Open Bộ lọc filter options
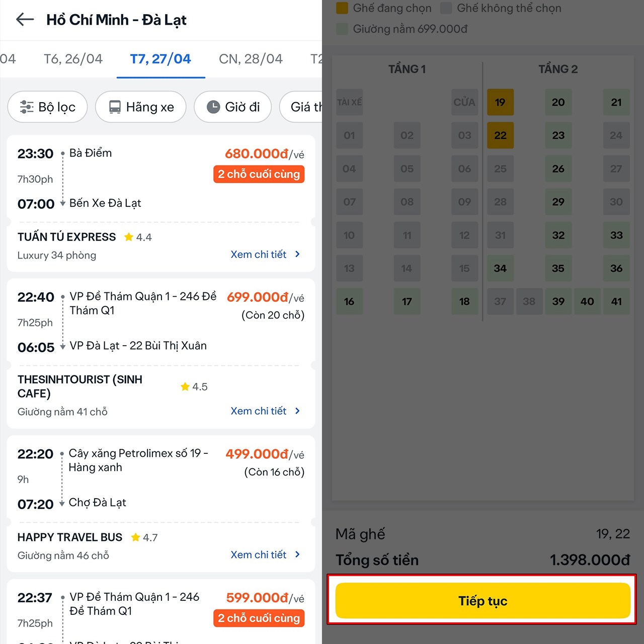Viewport: 644px width, 644px height. [x=47, y=107]
